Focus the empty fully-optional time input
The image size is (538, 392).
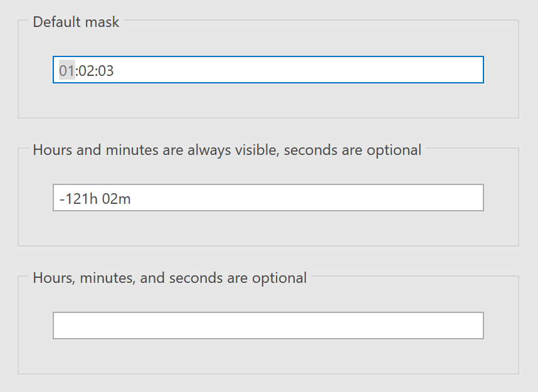coord(268,326)
